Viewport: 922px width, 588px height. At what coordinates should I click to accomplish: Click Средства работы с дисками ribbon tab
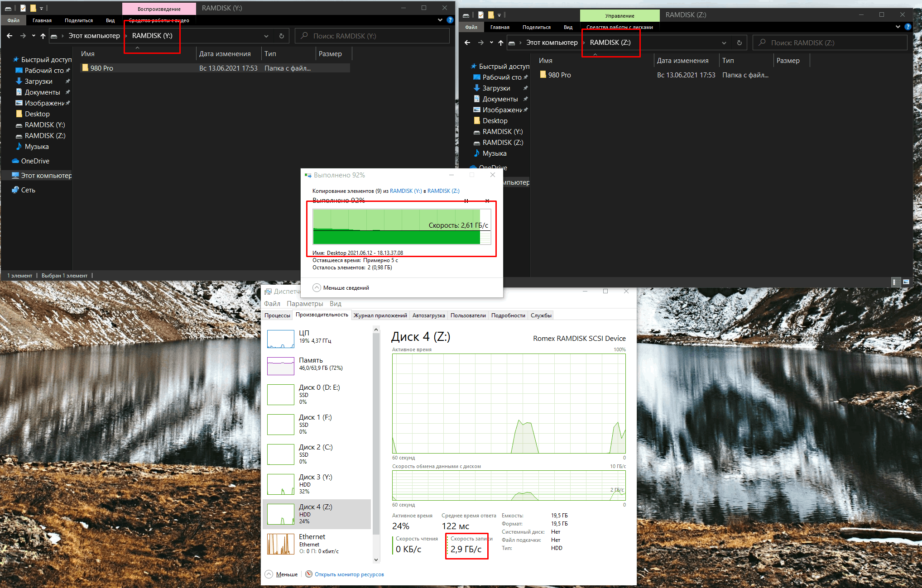click(619, 27)
